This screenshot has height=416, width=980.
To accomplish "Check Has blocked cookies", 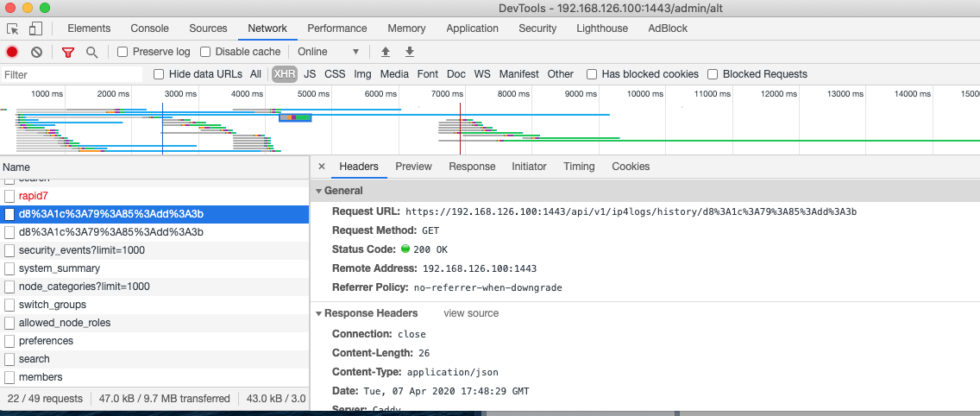I will [591, 74].
